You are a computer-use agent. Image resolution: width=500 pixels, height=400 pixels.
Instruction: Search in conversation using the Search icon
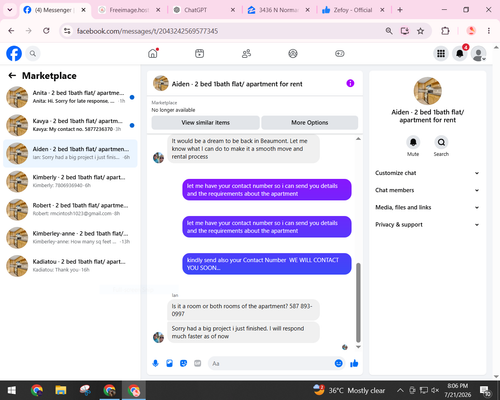tap(441, 142)
